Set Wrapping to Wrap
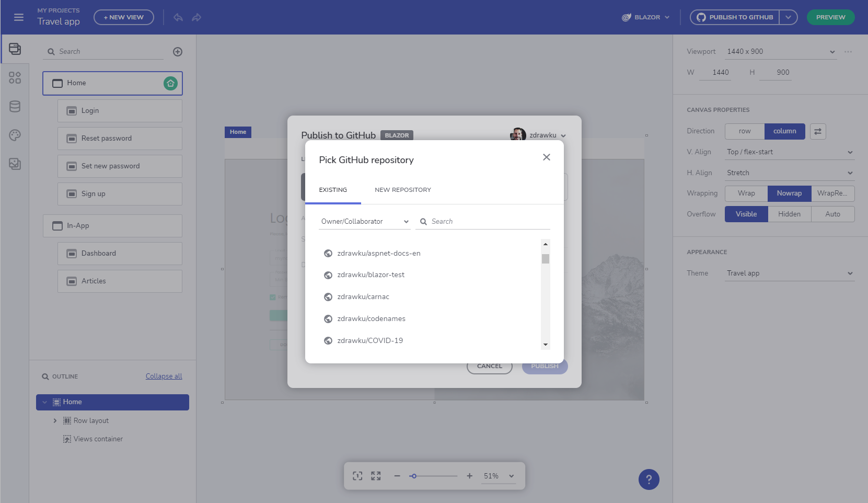This screenshot has width=868, height=503. [746, 193]
